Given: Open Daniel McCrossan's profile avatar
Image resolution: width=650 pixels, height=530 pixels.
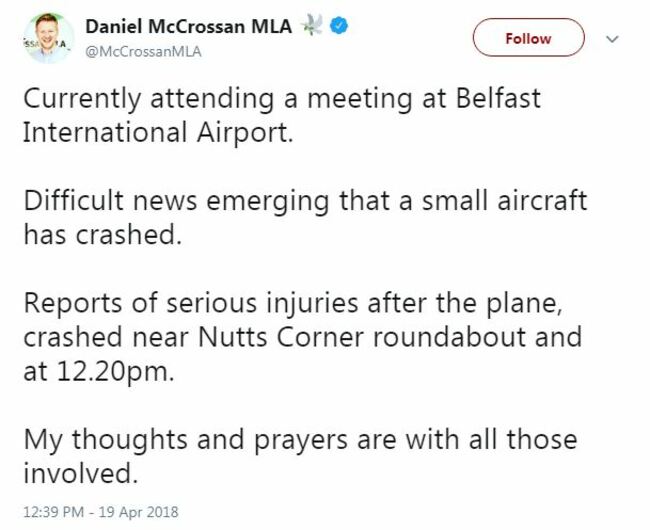Looking at the screenshot, I should tap(45, 39).
